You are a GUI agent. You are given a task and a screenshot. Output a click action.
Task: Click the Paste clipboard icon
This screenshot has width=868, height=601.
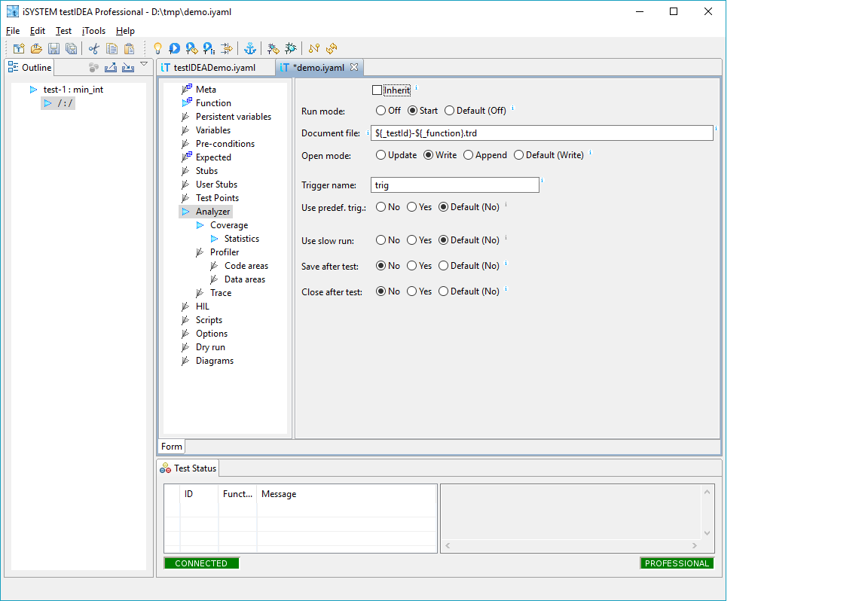(129, 49)
